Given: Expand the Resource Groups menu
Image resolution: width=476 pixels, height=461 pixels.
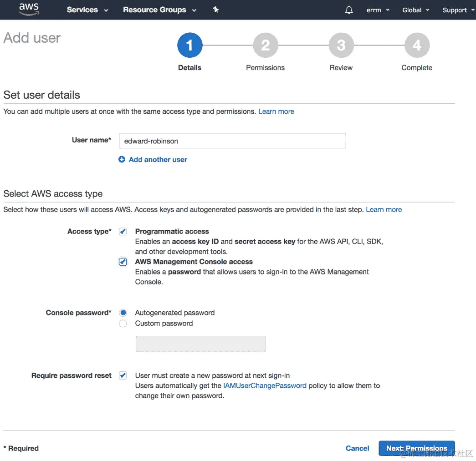Looking at the screenshot, I should coord(160,10).
